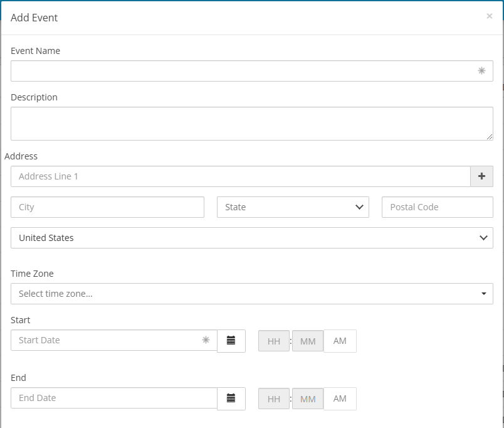Open the Start Date calendar picker
Screen dimensions: 504x428
click(x=231, y=341)
